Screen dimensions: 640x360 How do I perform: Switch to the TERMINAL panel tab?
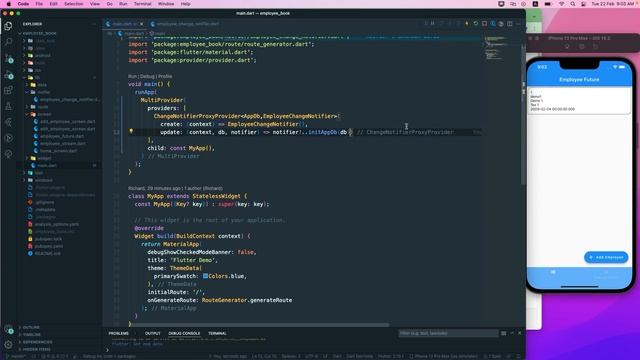click(x=217, y=333)
